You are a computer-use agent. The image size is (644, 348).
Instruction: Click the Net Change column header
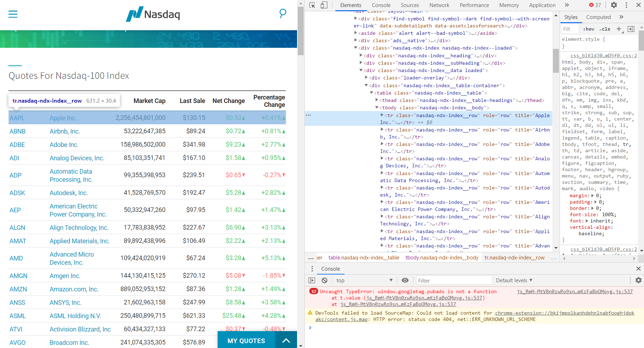click(228, 101)
